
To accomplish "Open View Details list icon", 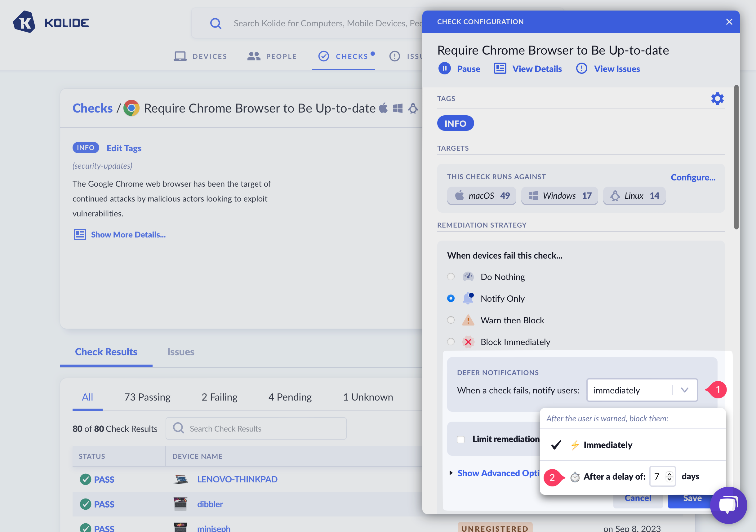I will [500, 69].
